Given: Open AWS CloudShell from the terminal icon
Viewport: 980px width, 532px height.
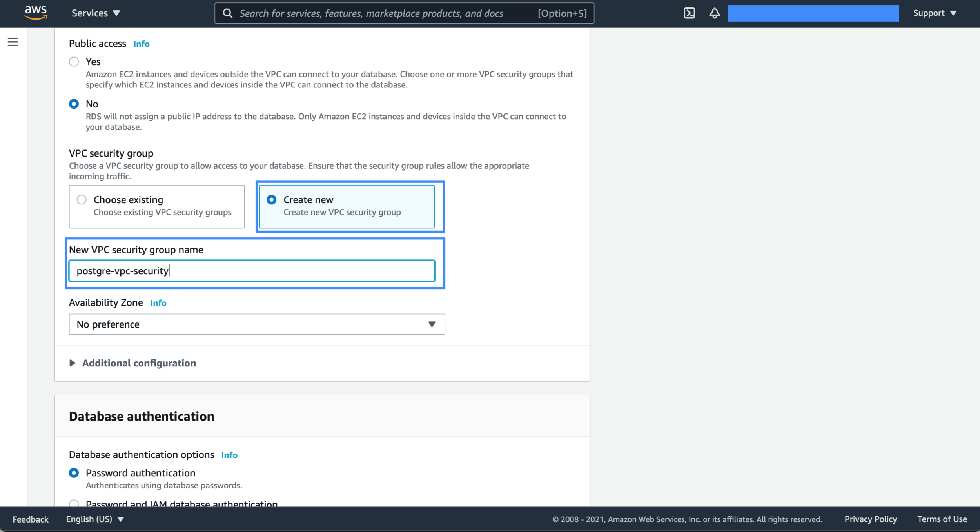Looking at the screenshot, I should click(689, 13).
